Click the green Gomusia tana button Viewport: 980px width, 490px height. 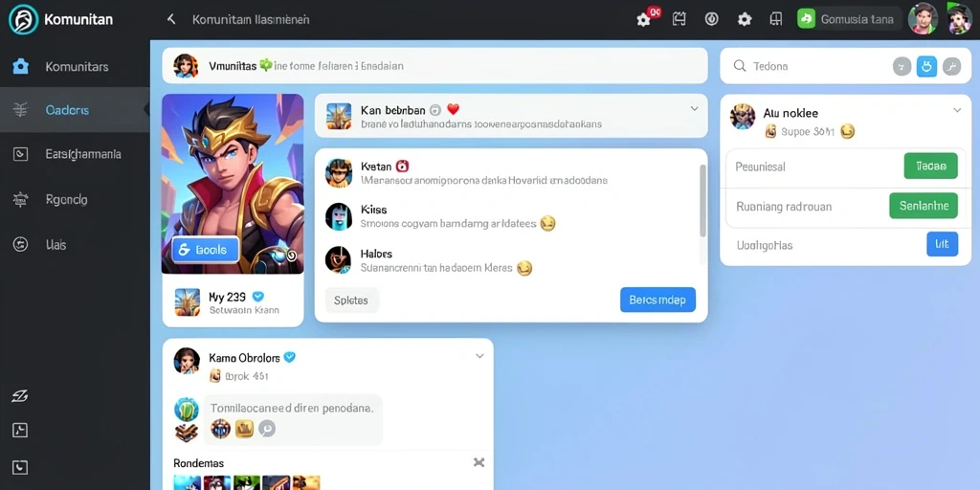pos(849,19)
